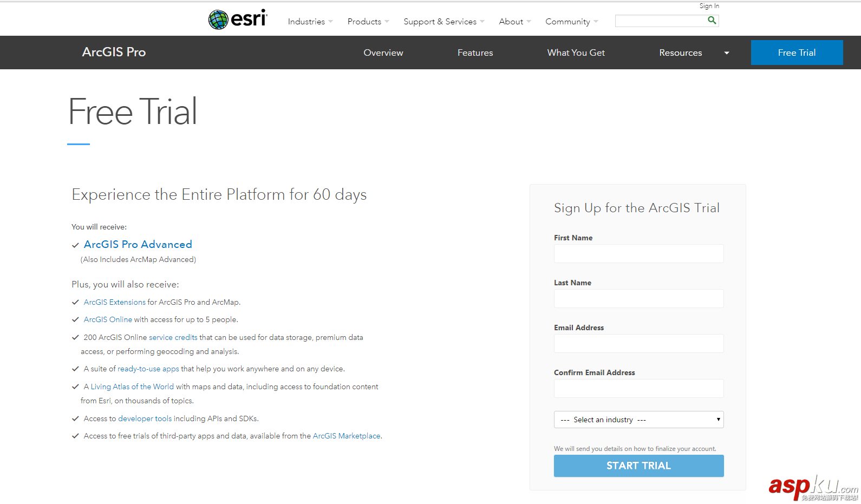The width and height of the screenshot is (861, 504).
Task: Click the Sign In link
Action: tap(709, 6)
